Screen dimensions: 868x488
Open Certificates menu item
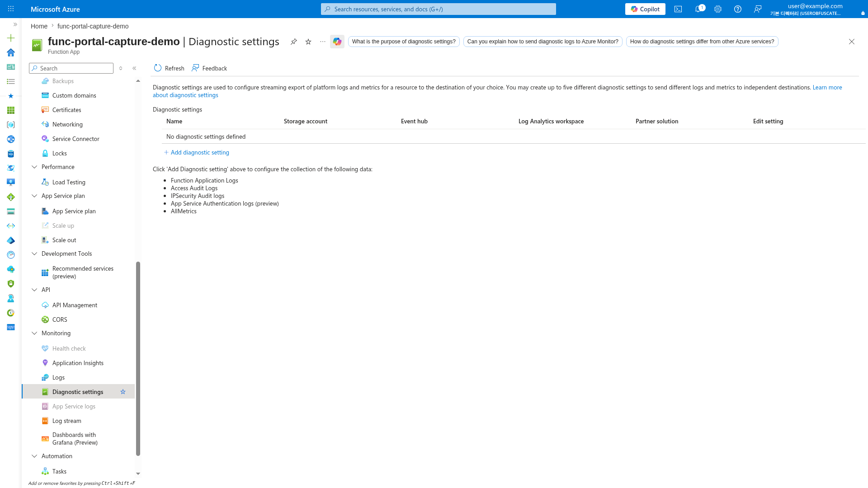click(x=78, y=110)
